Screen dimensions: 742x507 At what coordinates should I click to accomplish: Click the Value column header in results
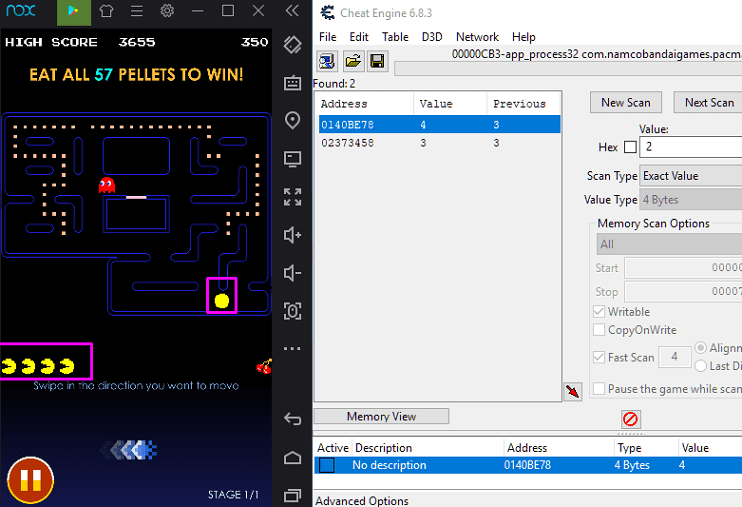click(450, 104)
